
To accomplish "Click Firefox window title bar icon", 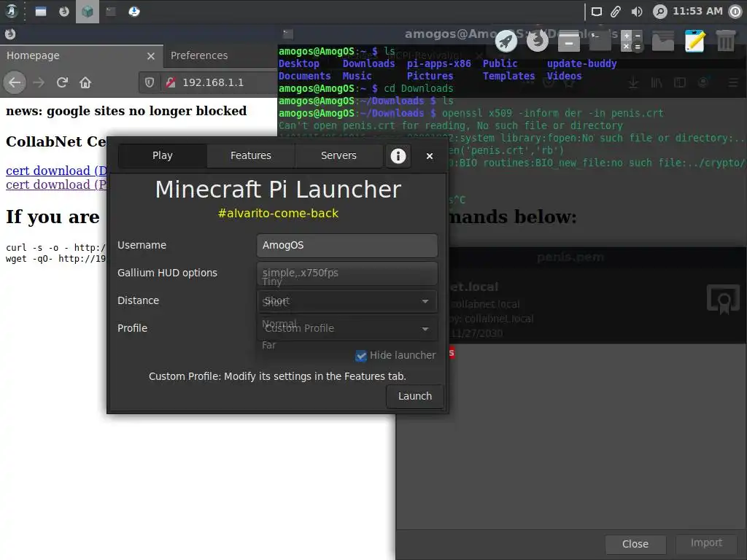I will (x=10, y=34).
